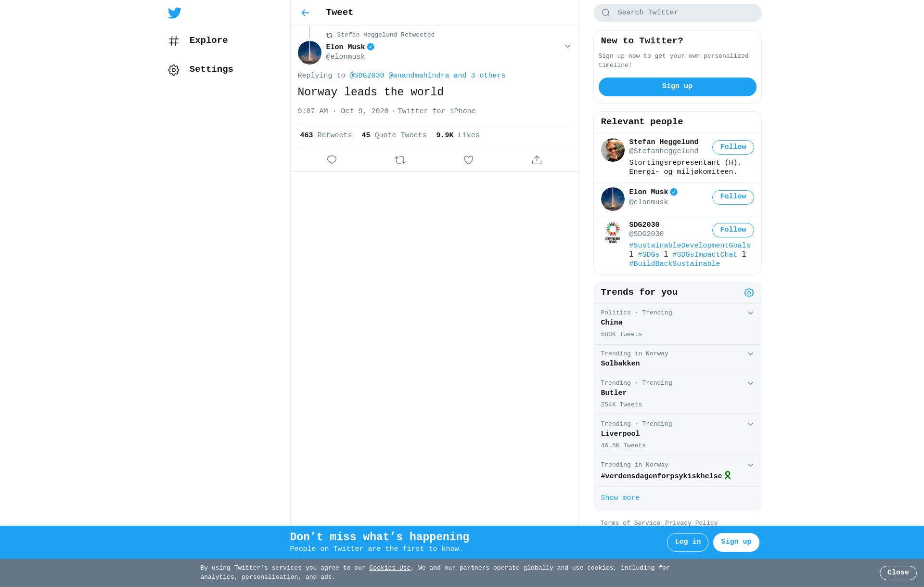Click the magnifier icon in search bar
The width and height of the screenshot is (924, 587).
pyautogui.click(x=606, y=13)
